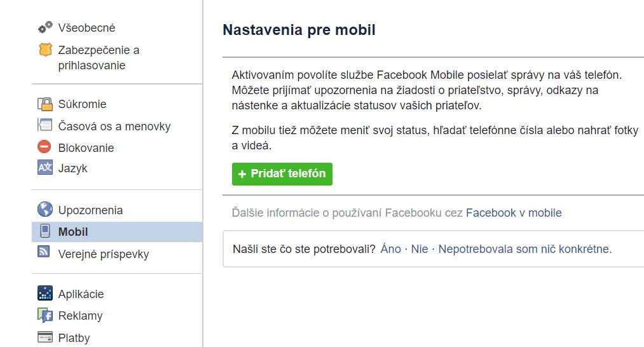Image resolution: width=644 pixels, height=347 pixels.
Task: Answer Áno to the feedback question
Action: pyautogui.click(x=390, y=249)
